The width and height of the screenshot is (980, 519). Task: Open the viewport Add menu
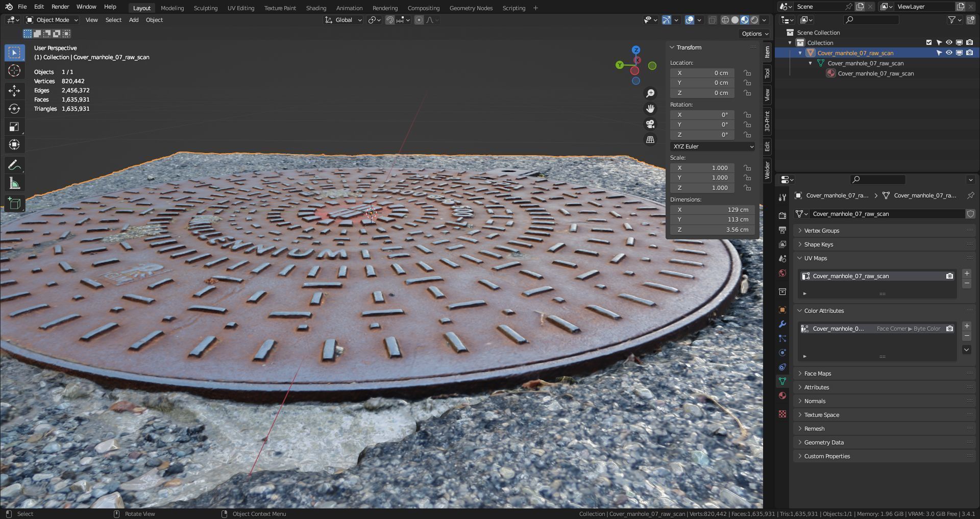pos(134,20)
